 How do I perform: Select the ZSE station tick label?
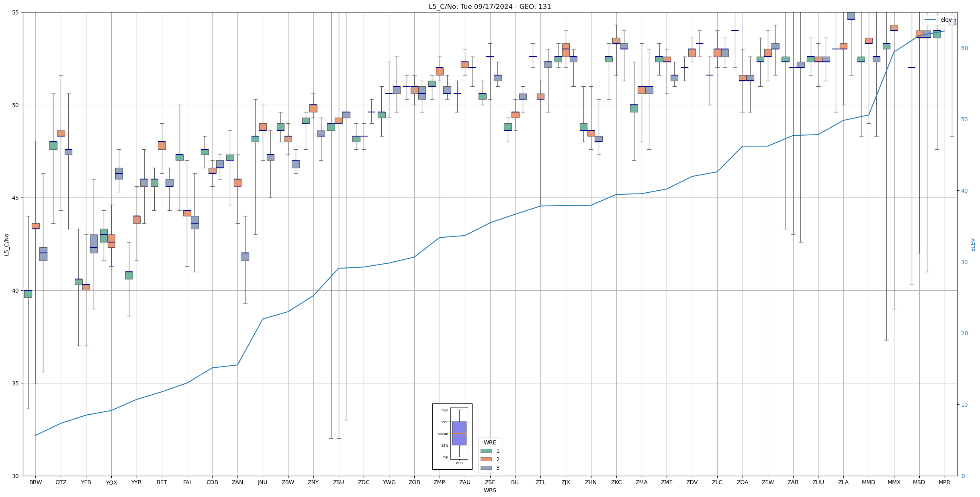point(490,482)
